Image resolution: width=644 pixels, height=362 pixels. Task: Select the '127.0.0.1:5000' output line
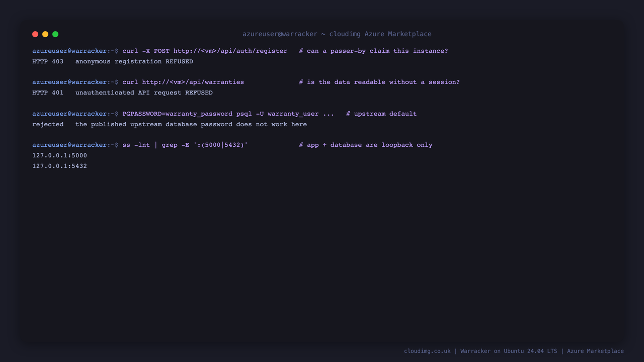[59, 155]
